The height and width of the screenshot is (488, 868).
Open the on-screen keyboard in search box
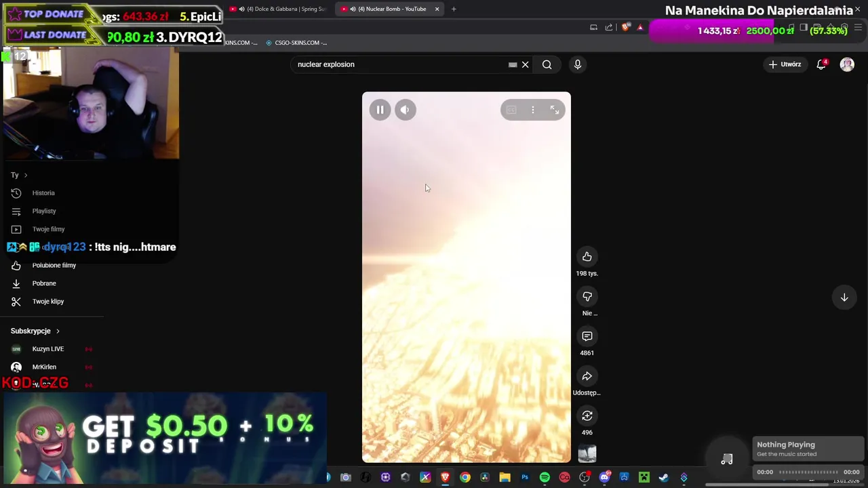[x=513, y=64]
